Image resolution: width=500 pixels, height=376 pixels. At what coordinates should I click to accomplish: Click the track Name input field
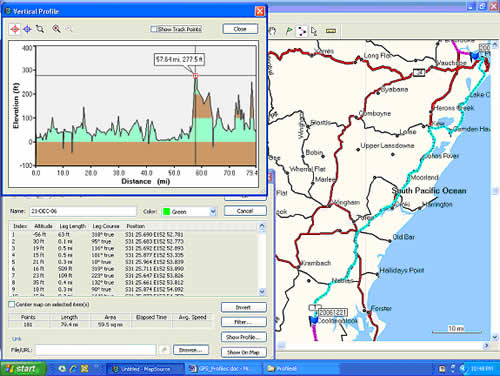[83, 211]
